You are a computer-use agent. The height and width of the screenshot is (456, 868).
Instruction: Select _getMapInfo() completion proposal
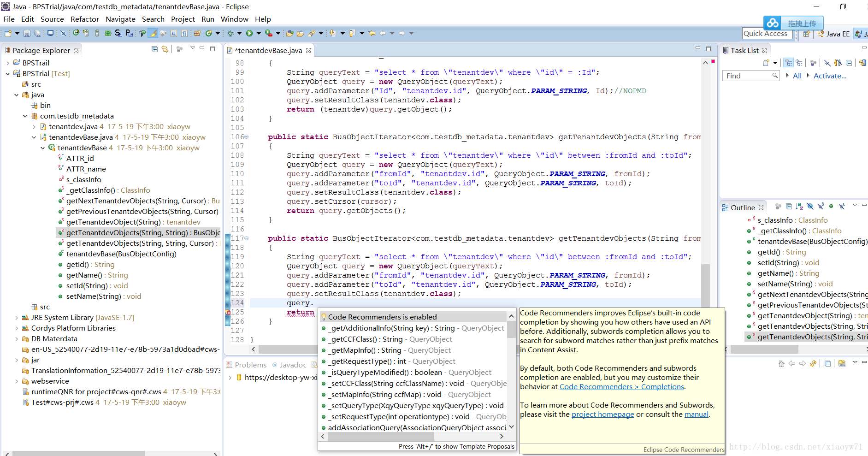click(x=413, y=350)
